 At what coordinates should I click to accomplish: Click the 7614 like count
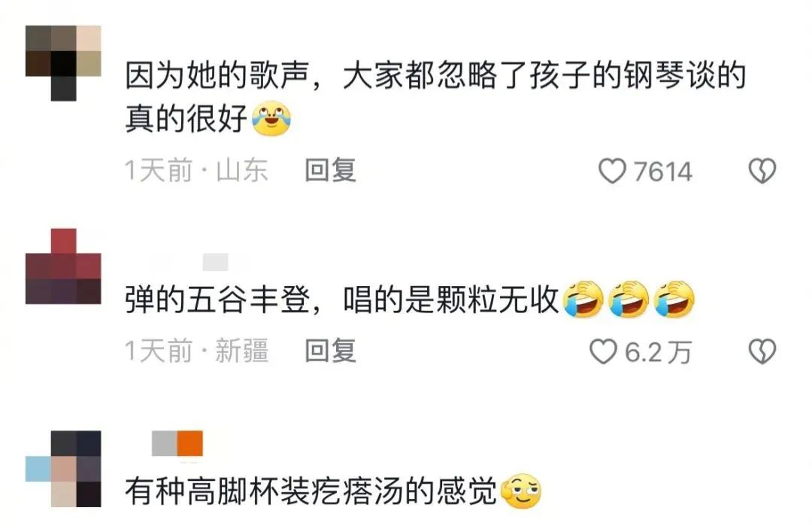point(663,172)
